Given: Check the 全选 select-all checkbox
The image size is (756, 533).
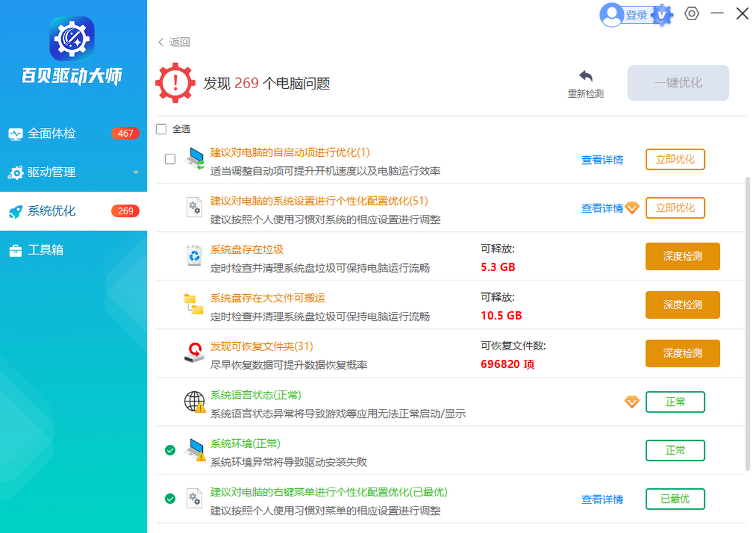Looking at the screenshot, I should coord(161,129).
